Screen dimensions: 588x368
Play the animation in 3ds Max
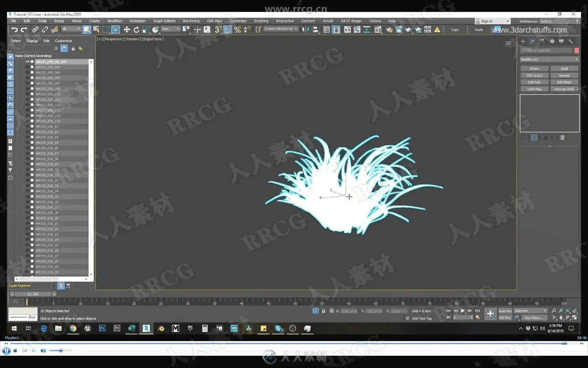(463, 311)
